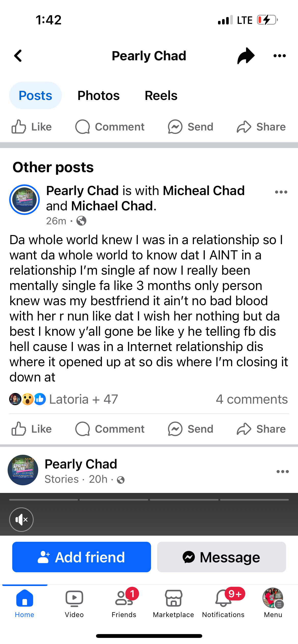Send the relationship post via Messenger
Viewport: 298px width, 644px height.
tap(191, 429)
